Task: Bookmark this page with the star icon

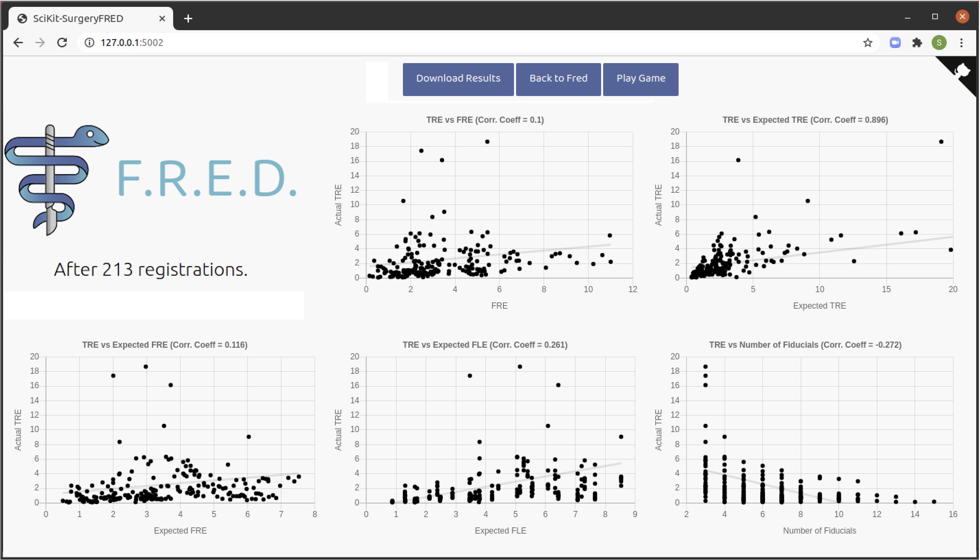Action: tap(867, 42)
